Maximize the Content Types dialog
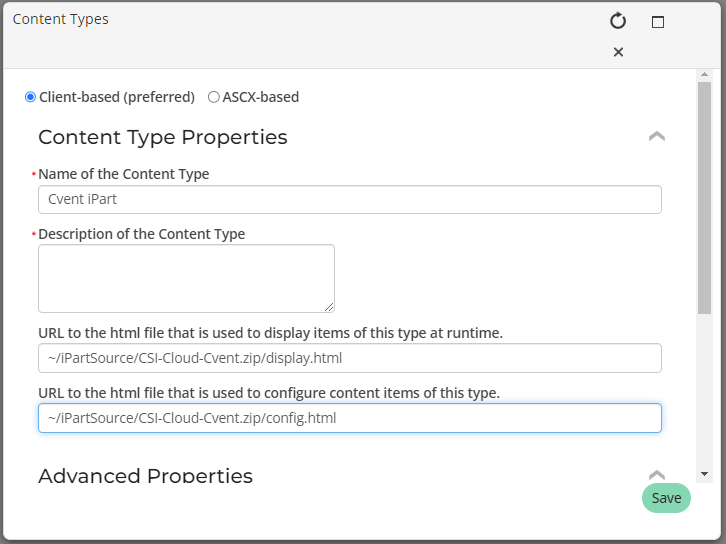 point(658,22)
